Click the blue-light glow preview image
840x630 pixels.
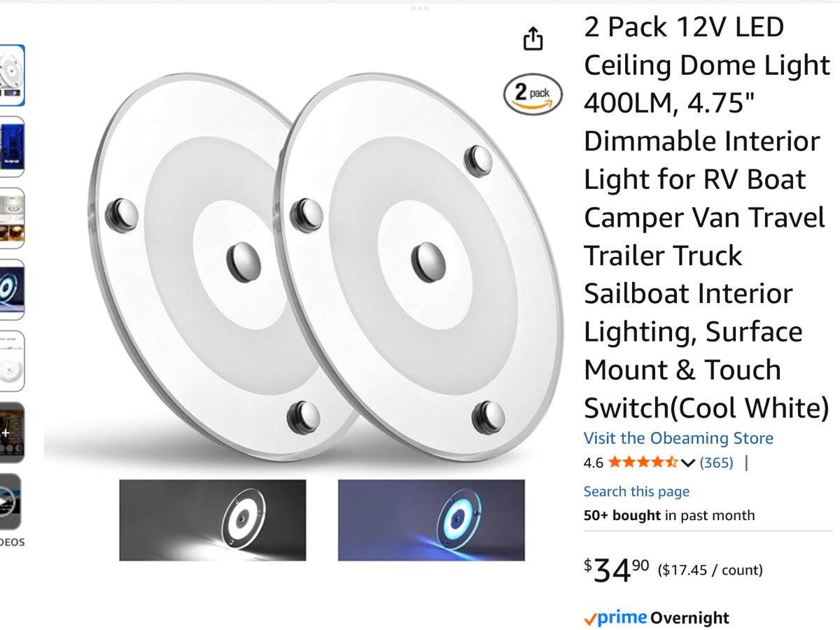[x=431, y=520]
